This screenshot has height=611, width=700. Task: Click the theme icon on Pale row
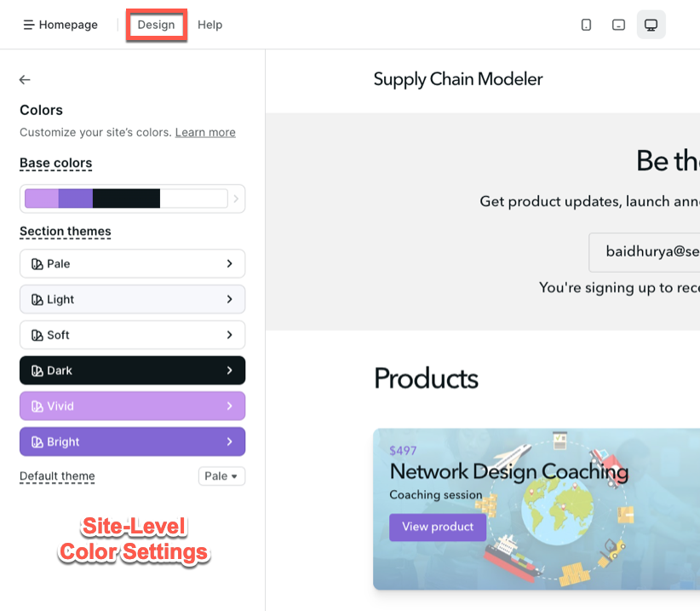37,264
